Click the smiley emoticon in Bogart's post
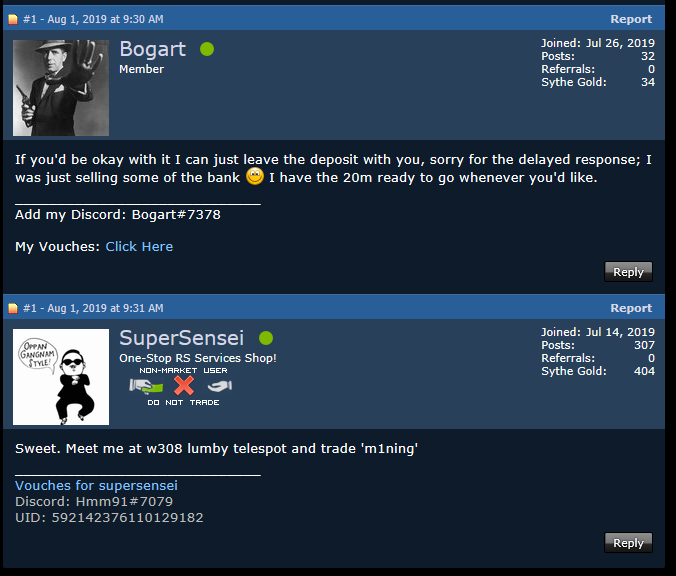This screenshot has height=576, width=676. coord(255,176)
